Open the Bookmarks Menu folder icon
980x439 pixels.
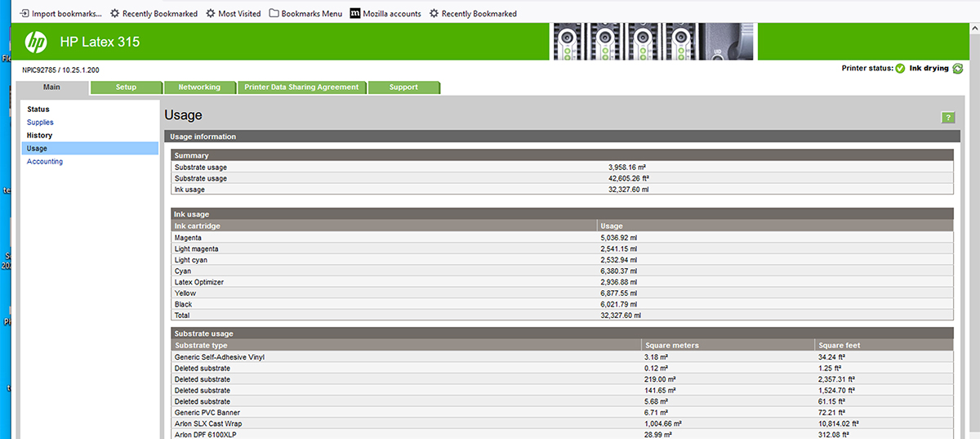pyautogui.click(x=274, y=14)
